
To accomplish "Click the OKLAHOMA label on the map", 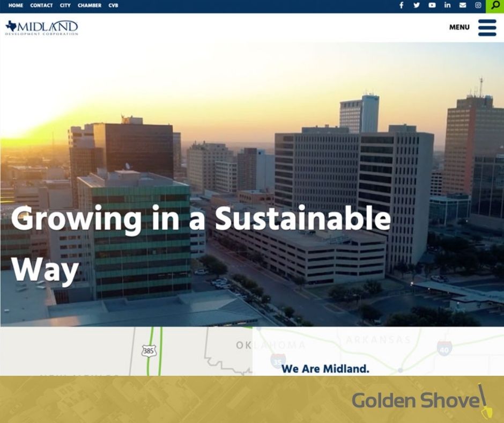I will pyautogui.click(x=271, y=345).
